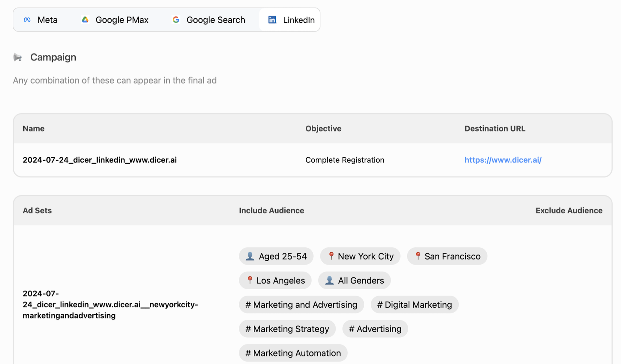The image size is (621, 364).
Task: Click the Meta infinity logo icon
Action: [27, 20]
